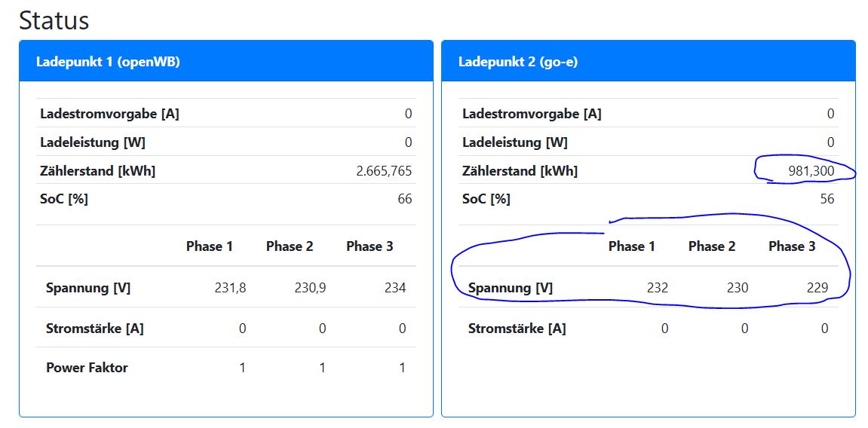This screenshot has width=868, height=428.
Task: Click Ladeleistung [W] label in go-e panel
Action: [x=515, y=142]
